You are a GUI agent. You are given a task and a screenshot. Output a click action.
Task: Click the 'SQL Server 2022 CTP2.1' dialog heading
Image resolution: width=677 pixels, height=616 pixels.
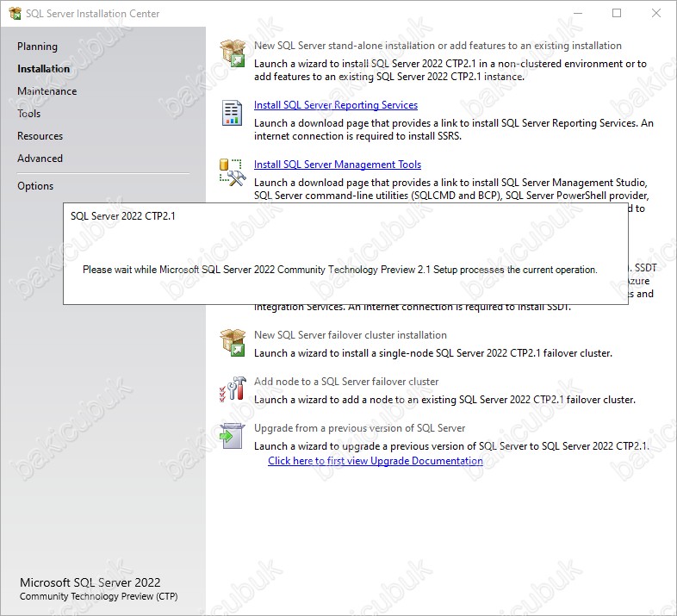pyautogui.click(x=123, y=216)
